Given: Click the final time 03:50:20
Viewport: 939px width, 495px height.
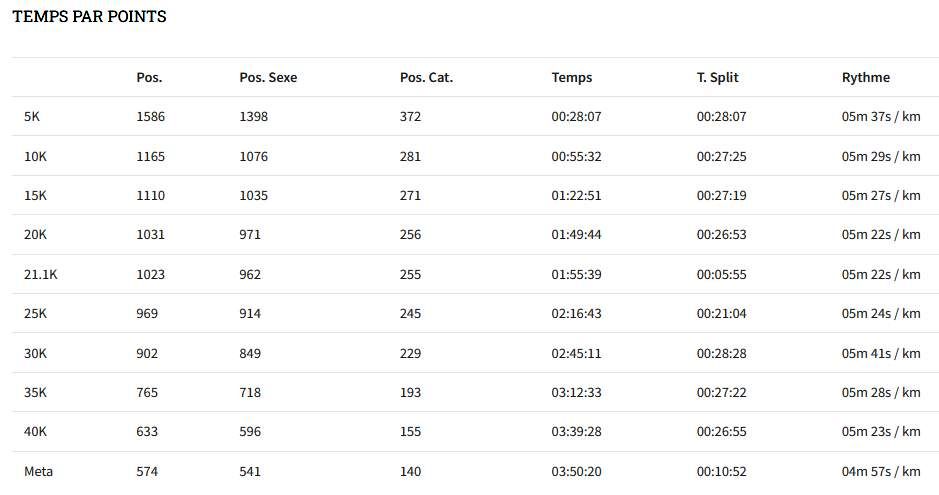Looking at the screenshot, I should coord(576,472).
